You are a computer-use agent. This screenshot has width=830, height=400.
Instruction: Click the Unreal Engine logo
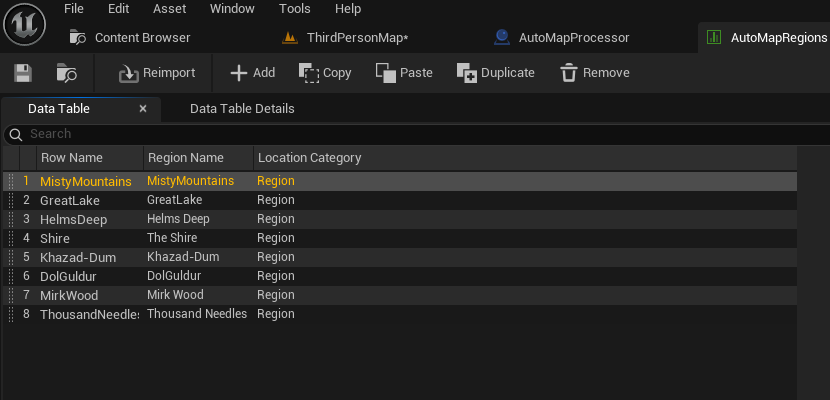(x=24, y=24)
